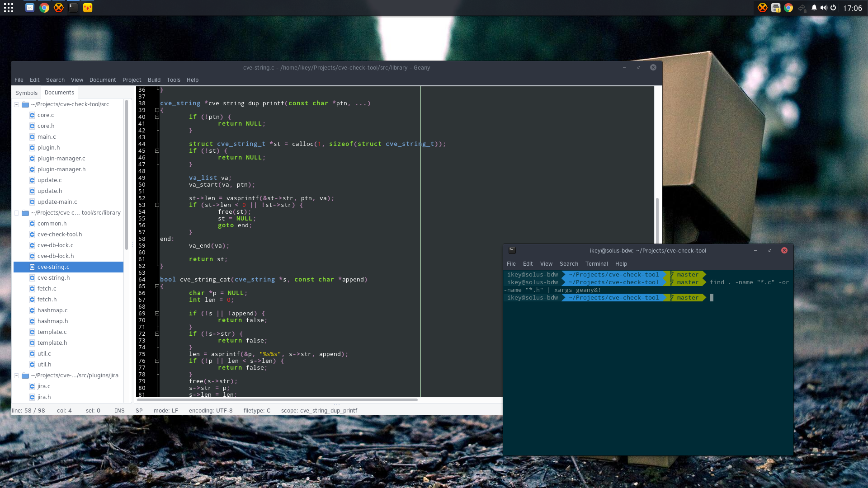The height and width of the screenshot is (488, 868).
Task: Click the clock showing 17:06
Action: point(852,8)
